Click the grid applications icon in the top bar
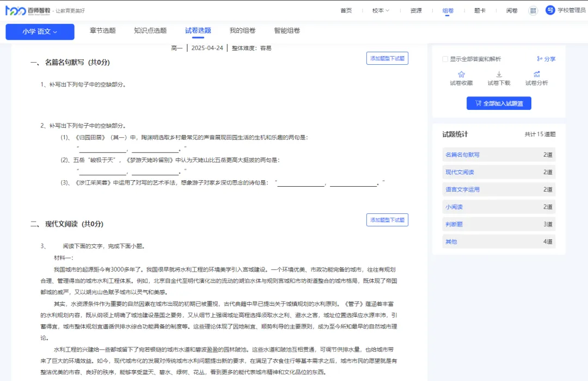The height and width of the screenshot is (381, 588). pos(532,10)
